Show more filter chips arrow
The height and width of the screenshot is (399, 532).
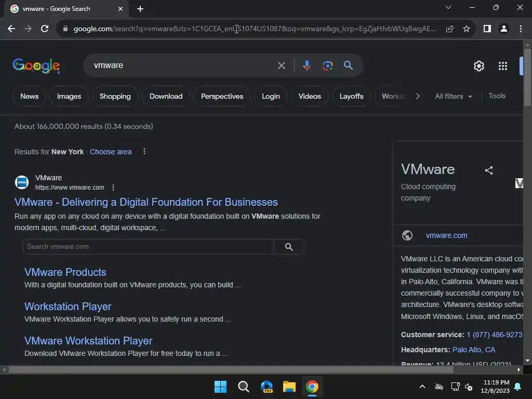418,96
